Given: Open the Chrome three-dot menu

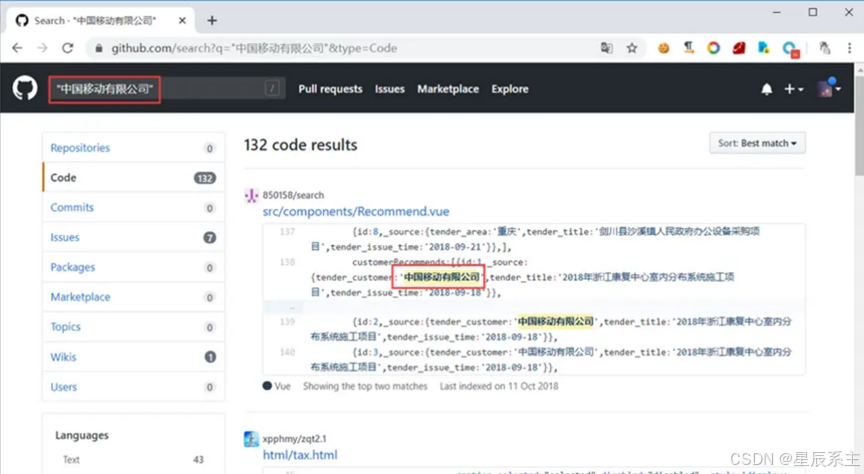Looking at the screenshot, I should click(849, 48).
